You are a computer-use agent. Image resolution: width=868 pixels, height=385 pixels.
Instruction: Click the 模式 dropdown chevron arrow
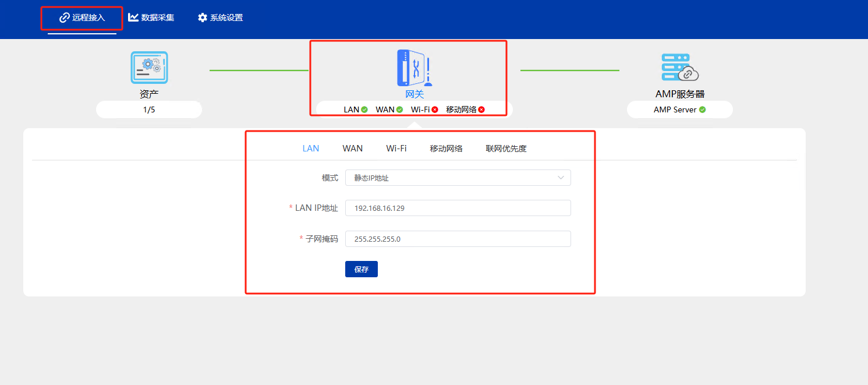pos(561,178)
